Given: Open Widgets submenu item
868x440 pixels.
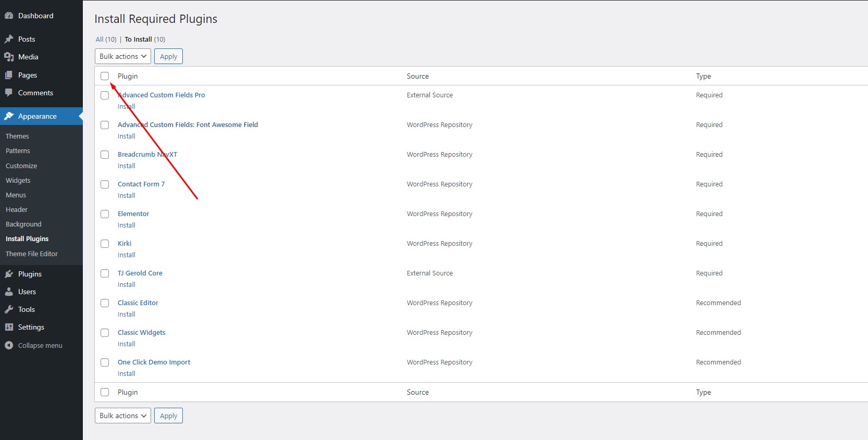Looking at the screenshot, I should click(18, 180).
